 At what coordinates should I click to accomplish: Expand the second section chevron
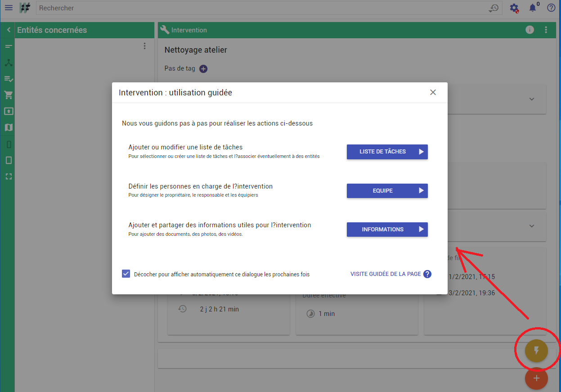pyautogui.click(x=532, y=226)
